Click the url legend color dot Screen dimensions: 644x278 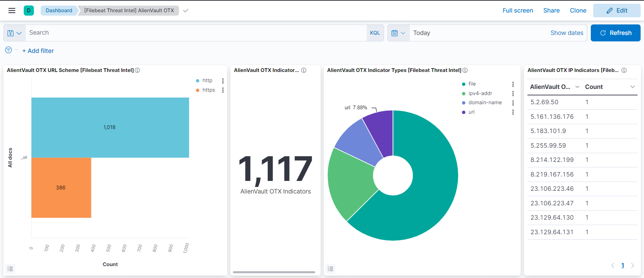point(464,112)
